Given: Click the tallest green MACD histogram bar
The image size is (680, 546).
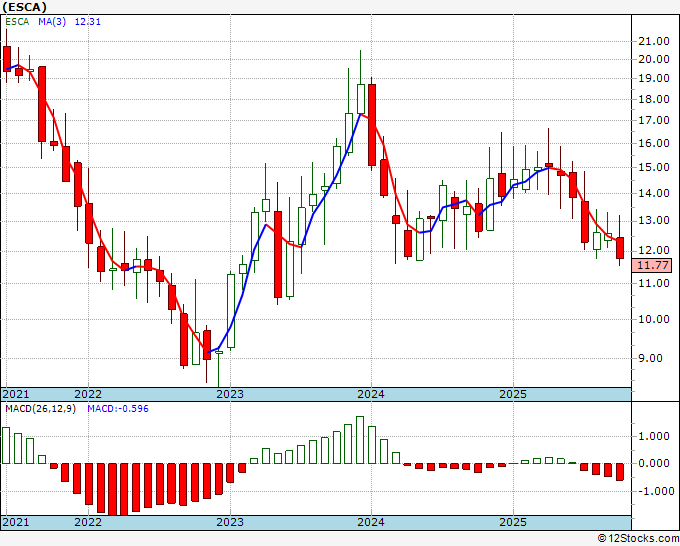Looking at the screenshot, I should [360, 440].
